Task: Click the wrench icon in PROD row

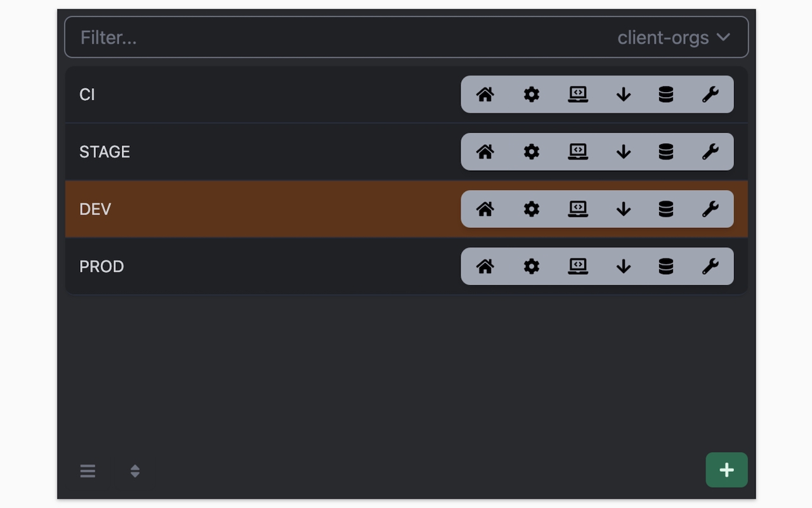Action: click(710, 266)
